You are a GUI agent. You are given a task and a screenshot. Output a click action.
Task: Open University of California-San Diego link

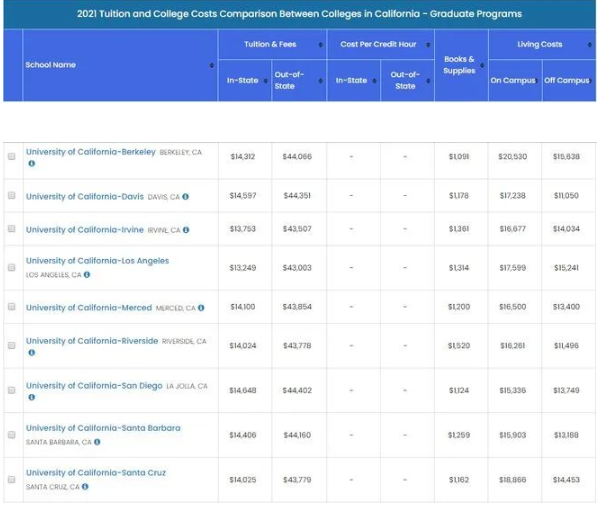click(94, 385)
